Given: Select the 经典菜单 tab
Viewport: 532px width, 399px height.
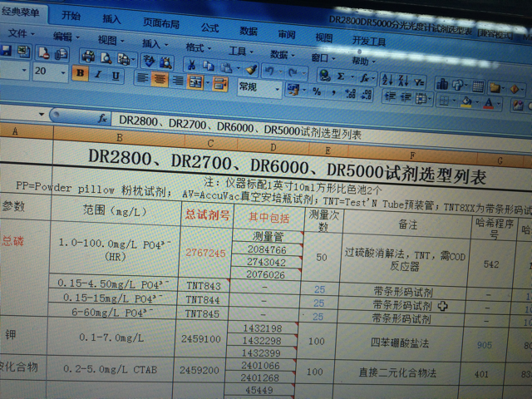Looking at the screenshot, I should tap(20, 12).
